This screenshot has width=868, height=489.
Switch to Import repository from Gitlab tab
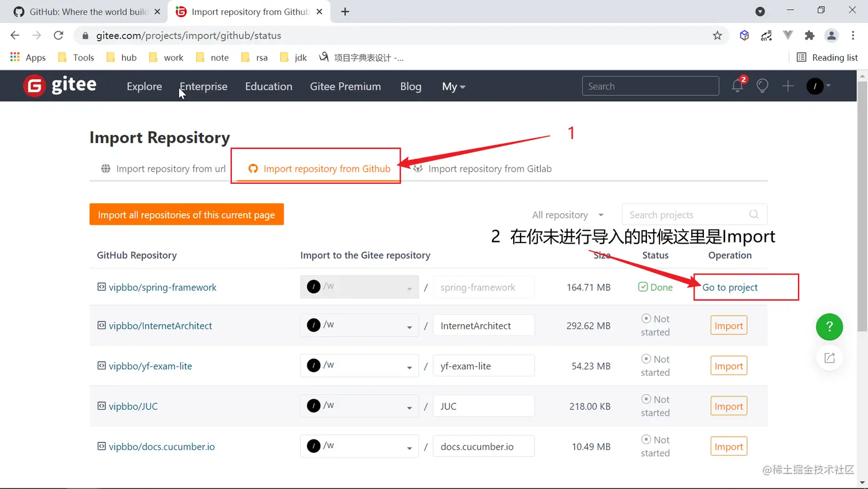(x=483, y=168)
